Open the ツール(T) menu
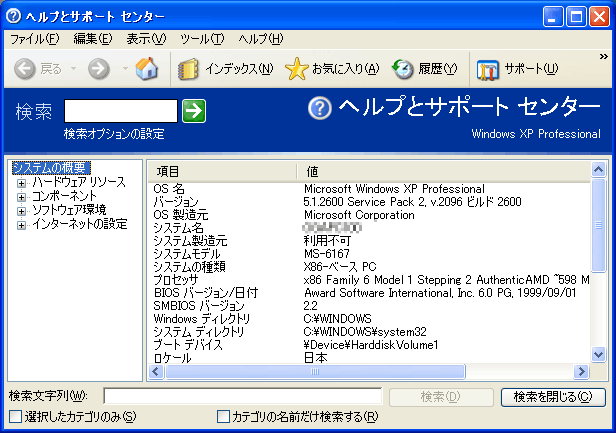 pyautogui.click(x=202, y=39)
